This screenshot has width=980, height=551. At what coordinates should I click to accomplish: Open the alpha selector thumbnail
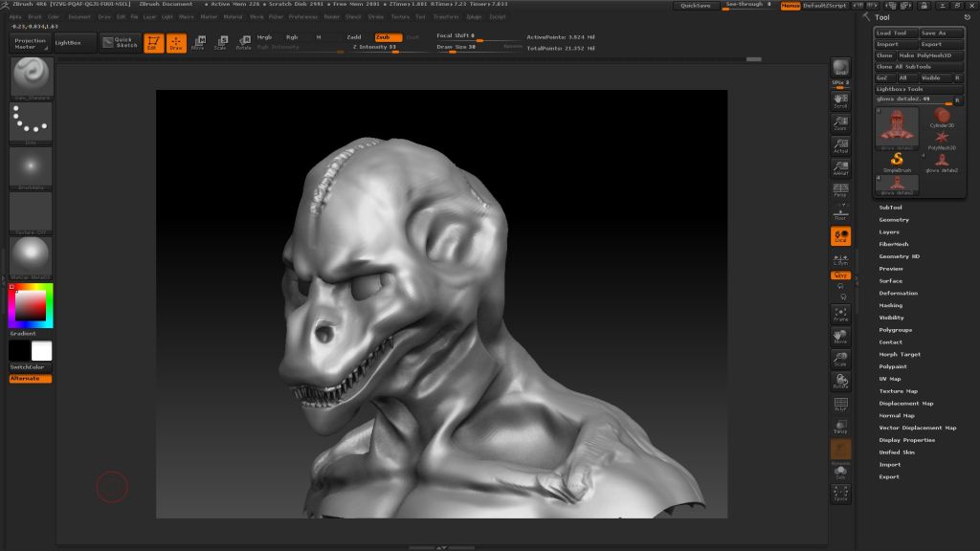[x=31, y=167]
